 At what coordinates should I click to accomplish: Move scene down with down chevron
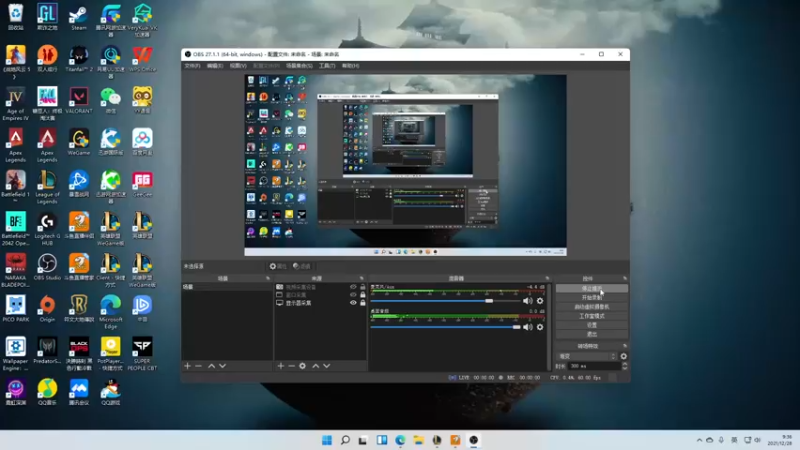[x=222, y=366]
